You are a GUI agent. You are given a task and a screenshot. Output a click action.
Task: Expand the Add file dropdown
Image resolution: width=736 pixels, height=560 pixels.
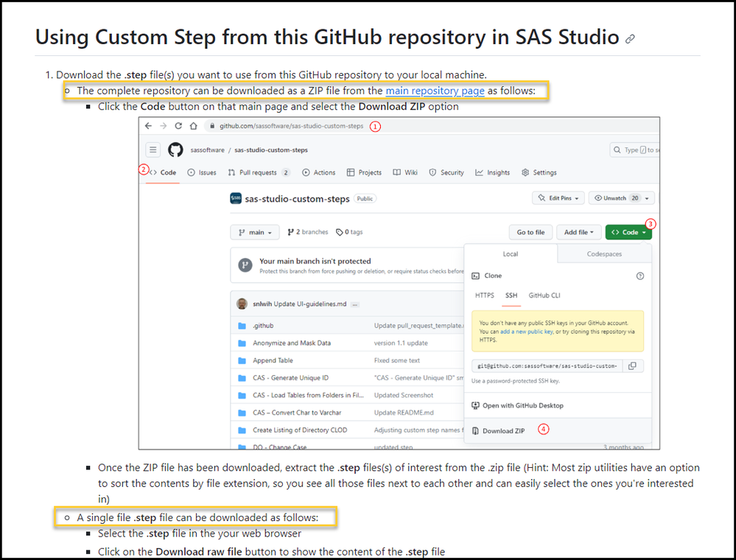579,232
